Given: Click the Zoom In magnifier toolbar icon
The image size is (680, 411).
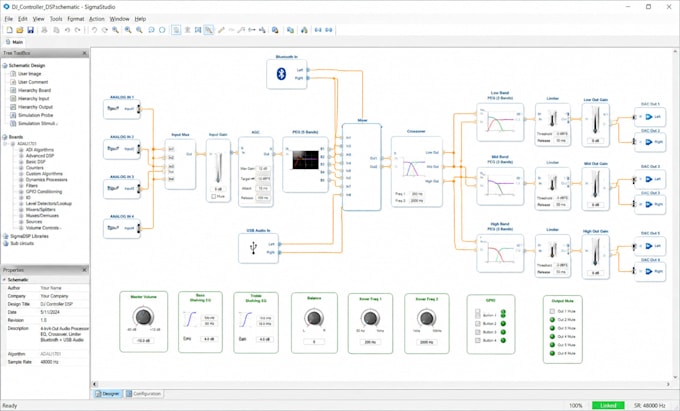Looking at the screenshot, I should coord(128,30).
